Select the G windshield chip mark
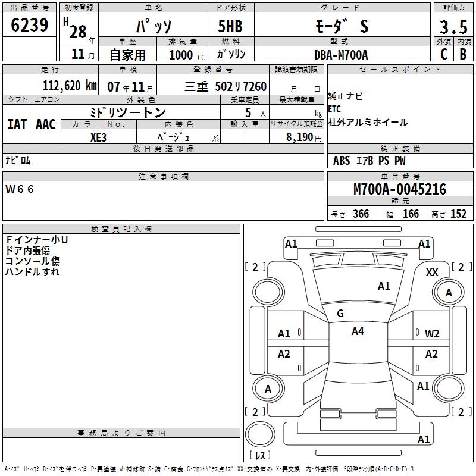The image size is (476, 476). (340, 314)
